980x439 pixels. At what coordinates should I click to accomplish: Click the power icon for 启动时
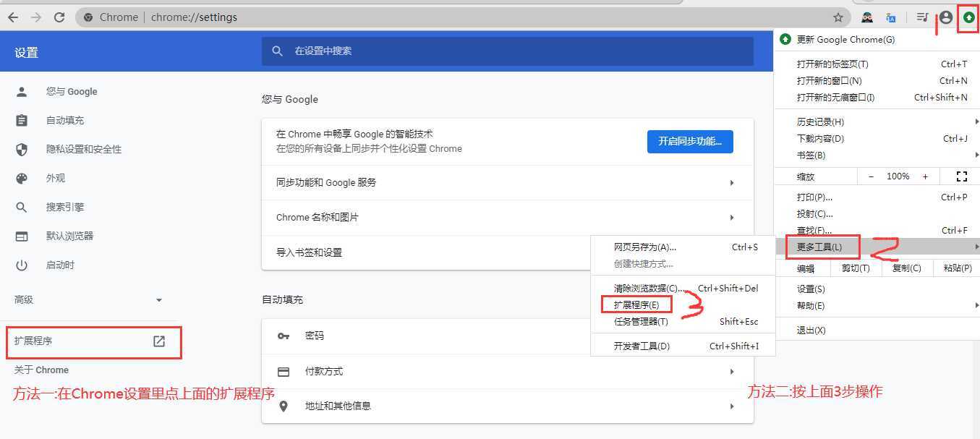[x=22, y=265]
